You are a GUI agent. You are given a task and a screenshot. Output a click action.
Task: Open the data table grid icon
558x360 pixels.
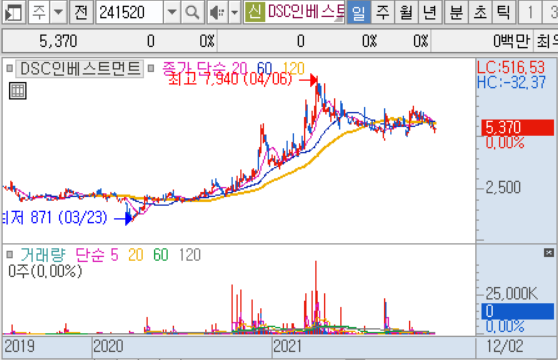17,91
